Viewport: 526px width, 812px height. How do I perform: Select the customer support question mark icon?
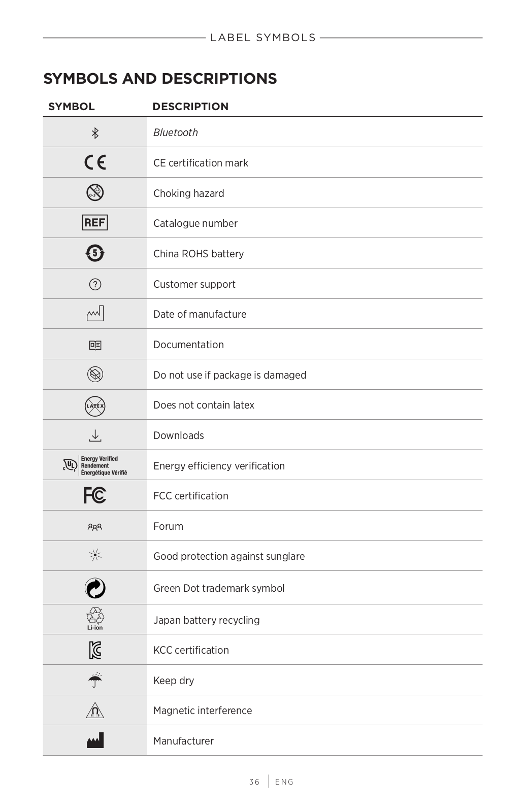[x=95, y=284]
